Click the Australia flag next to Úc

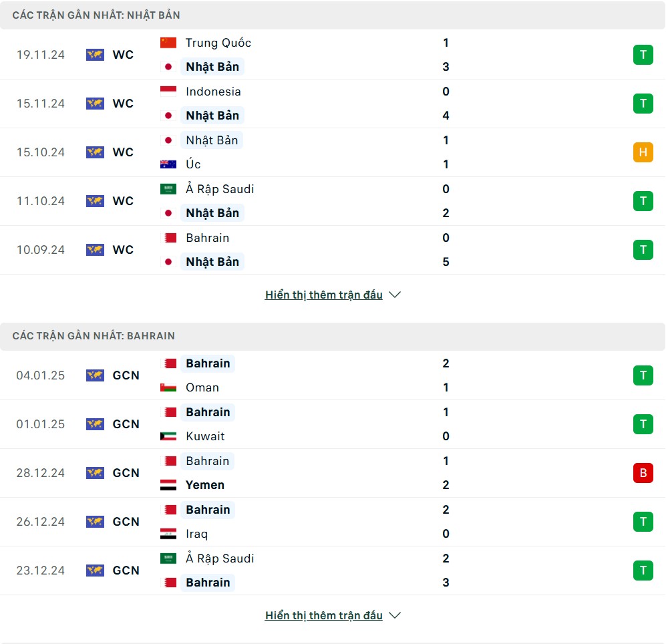[168, 164]
